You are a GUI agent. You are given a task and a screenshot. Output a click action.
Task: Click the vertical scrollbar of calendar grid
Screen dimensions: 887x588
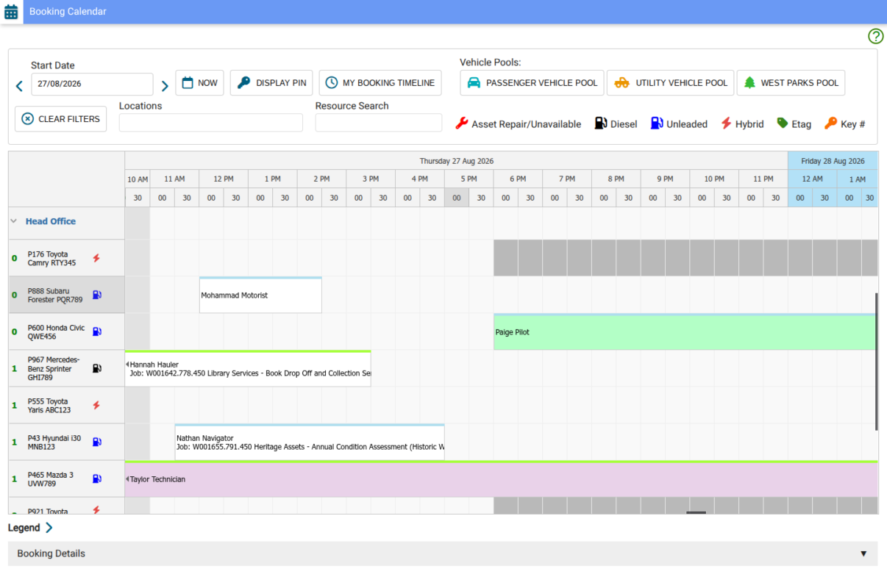coord(876,362)
